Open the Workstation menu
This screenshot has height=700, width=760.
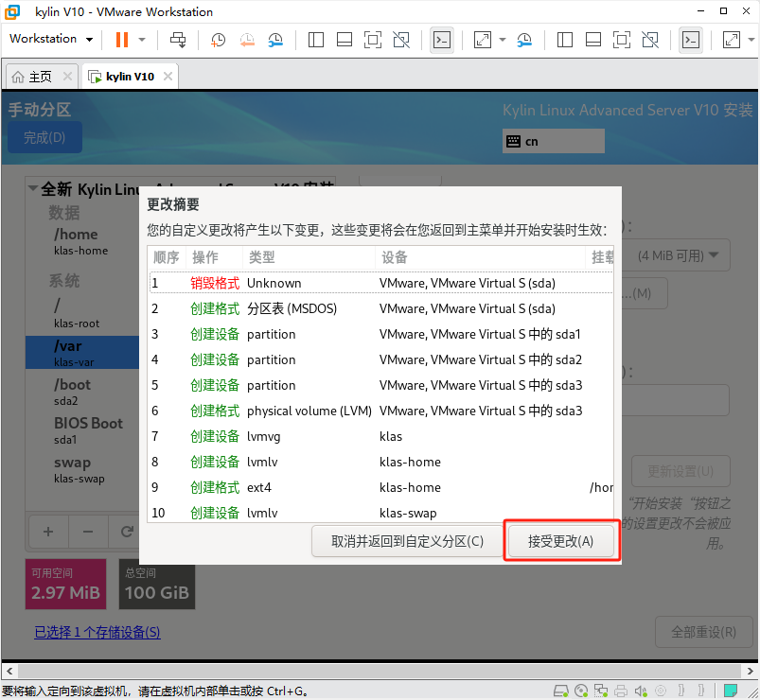(x=50, y=39)
